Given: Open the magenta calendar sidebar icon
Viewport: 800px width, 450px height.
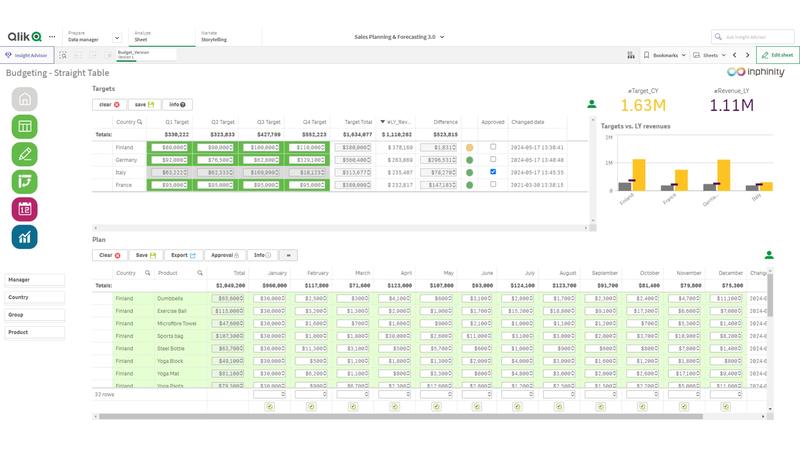Looking at the screenshot, I should [x=25, y=208].
